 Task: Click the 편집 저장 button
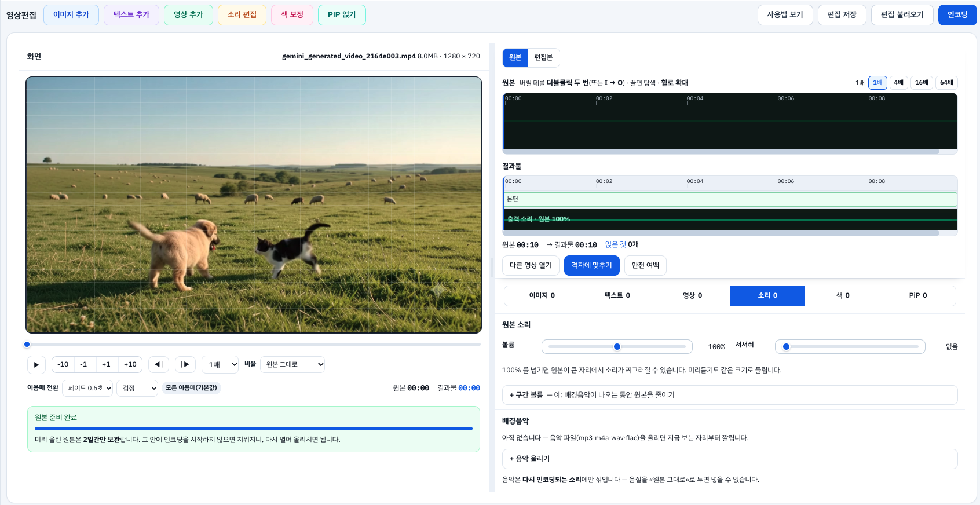tap(842, 15)
